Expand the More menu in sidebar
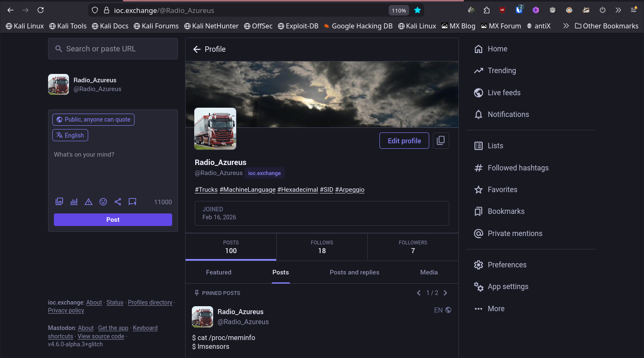 tap(496, 309)
